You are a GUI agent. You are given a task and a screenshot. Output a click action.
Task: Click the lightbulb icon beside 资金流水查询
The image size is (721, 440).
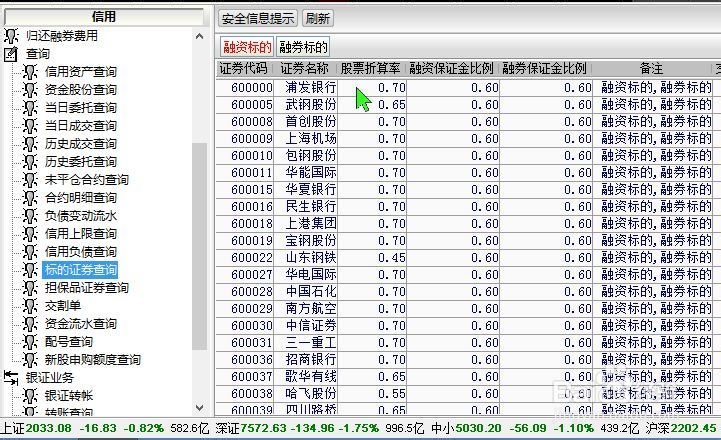30,324
